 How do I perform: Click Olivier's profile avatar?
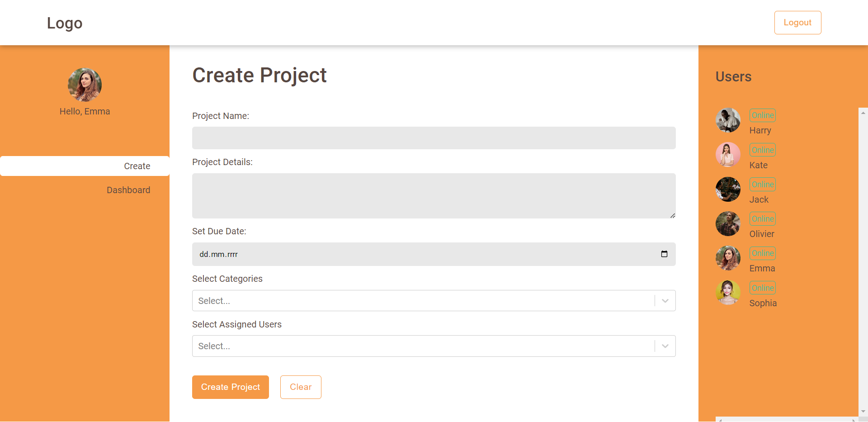tap(728, 224)
